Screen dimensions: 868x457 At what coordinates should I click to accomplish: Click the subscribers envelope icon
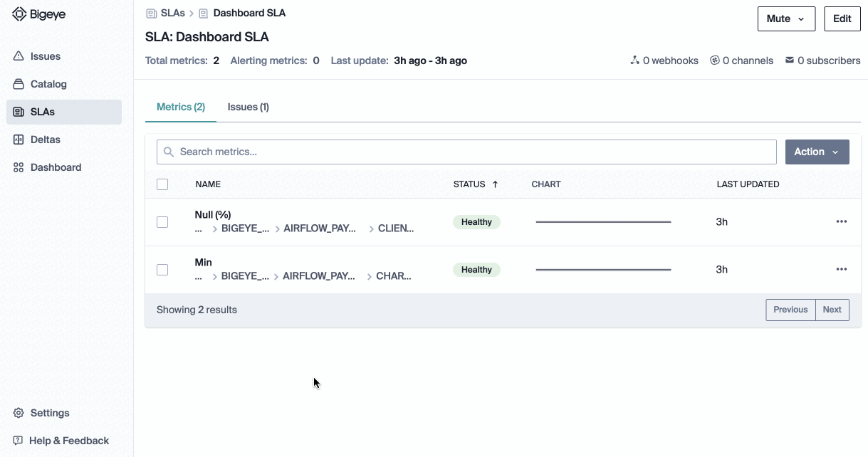coord(790,61)
